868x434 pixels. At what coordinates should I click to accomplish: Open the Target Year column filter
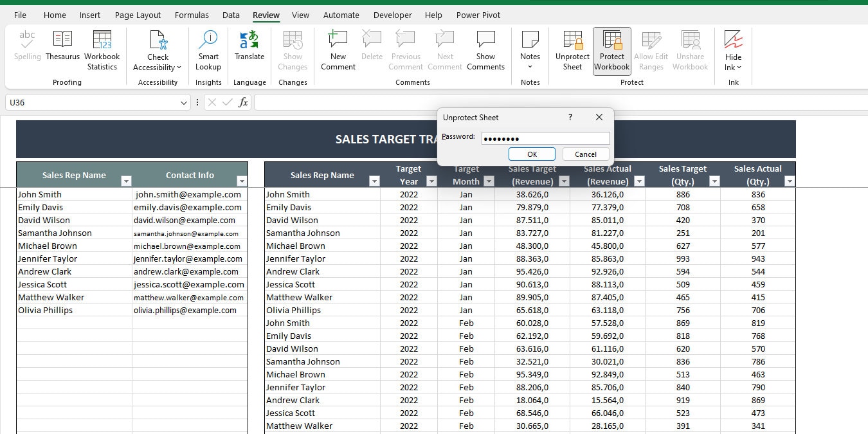(431, 181)
